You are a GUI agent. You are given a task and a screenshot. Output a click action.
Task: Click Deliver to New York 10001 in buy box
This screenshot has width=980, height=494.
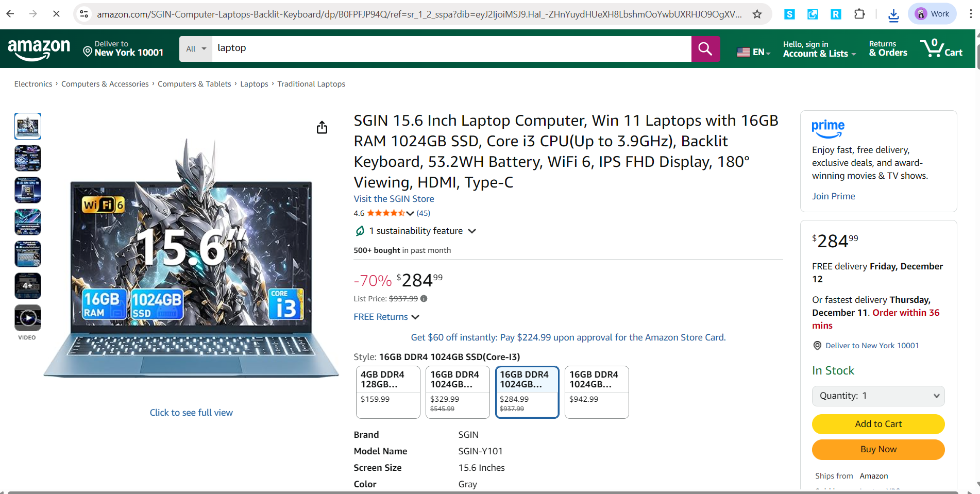[872, 346]
